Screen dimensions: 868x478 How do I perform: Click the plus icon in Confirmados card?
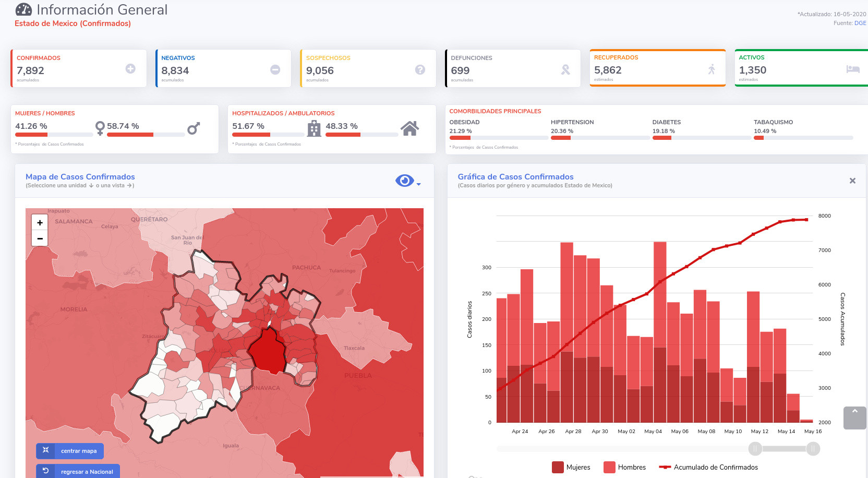pos(130,69)
